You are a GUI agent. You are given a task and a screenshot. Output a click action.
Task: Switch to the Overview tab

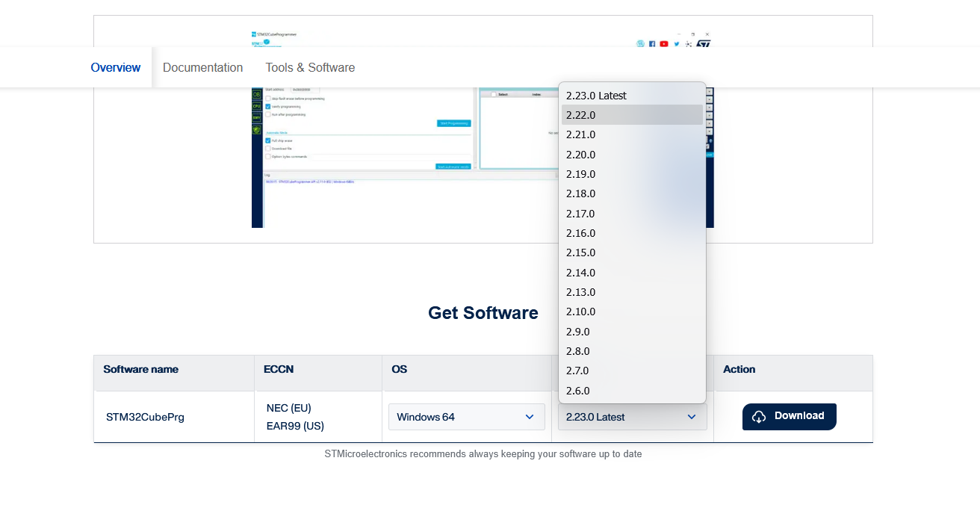pos(116,67)
